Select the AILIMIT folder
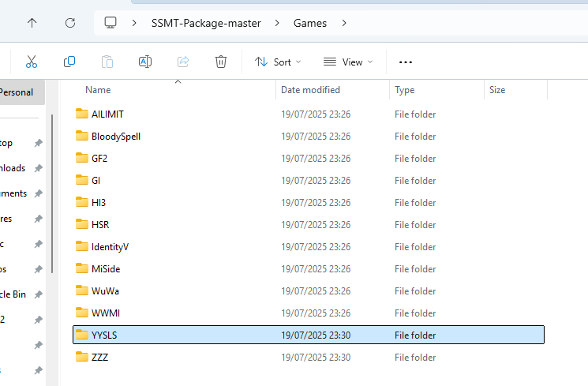 (x=309, y=114)
